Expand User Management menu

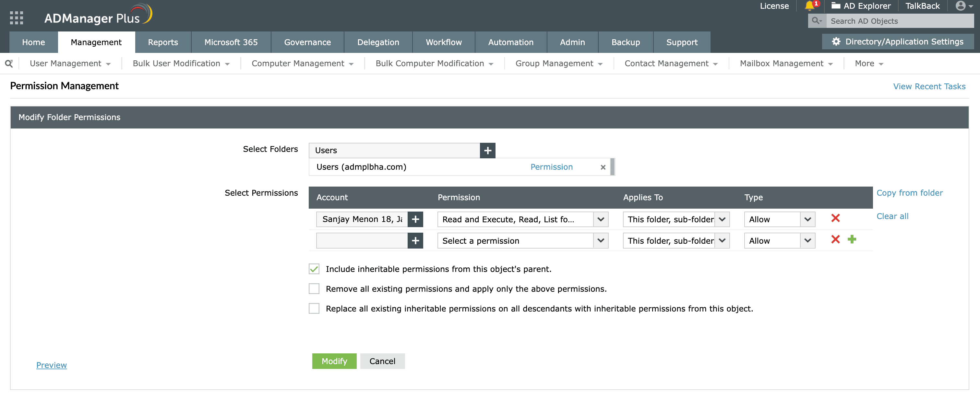pos(70,64)
